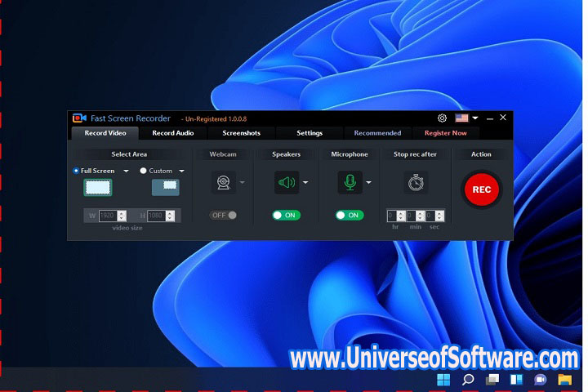Expand the microphone device dropdown arrow

click(x=369, y=183)
